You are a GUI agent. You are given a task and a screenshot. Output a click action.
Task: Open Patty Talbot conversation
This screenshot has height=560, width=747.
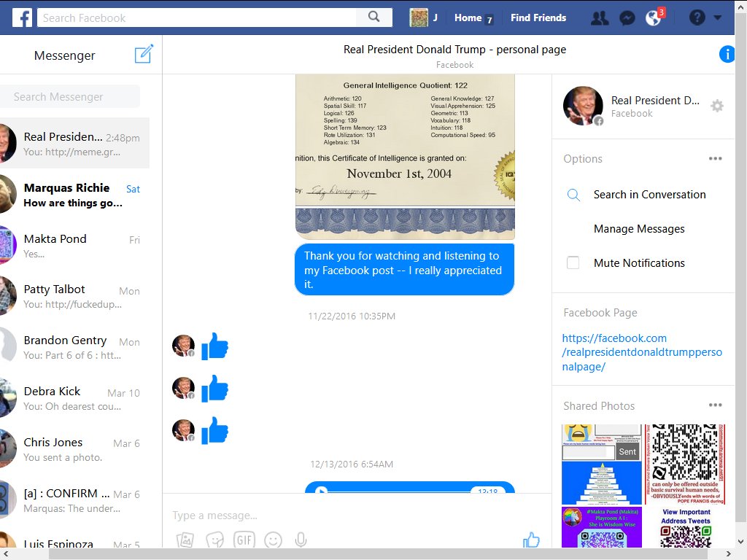(75, 297)
